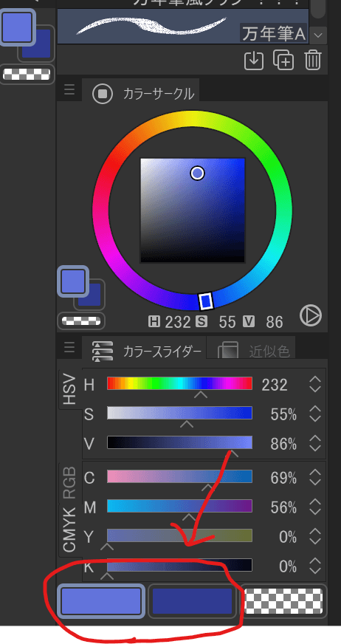Screen dimensions: 341x644
Task: Click the color circle square-mode icon
Action: click(103, 94)
